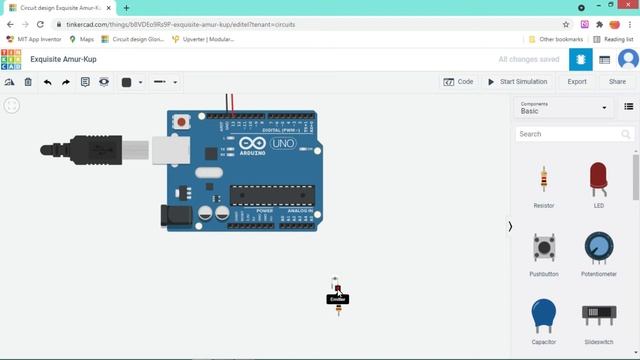Click the red wire on the Arduino
Image resolution: width=640 pixels, height=360 pixels.
[232, 104]
